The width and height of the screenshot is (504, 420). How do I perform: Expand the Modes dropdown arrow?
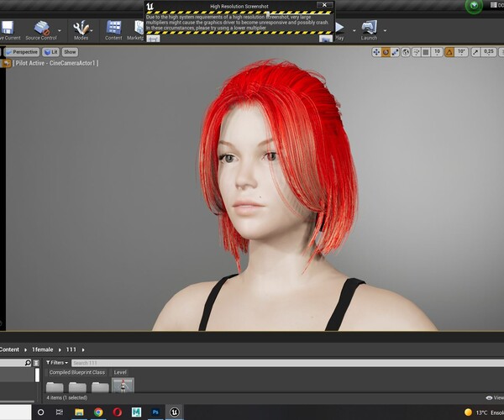pyautogui.click(x=92, y=30)
